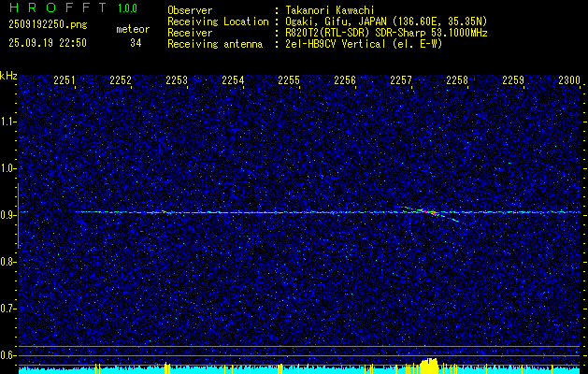The image size is (588, 374).
Task: Click the 2251 time marker
Action: tap(65, 79)
